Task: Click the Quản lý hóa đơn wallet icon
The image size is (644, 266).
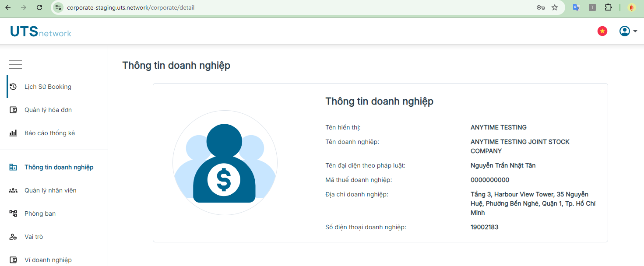Action: click(x=13, y=110)
